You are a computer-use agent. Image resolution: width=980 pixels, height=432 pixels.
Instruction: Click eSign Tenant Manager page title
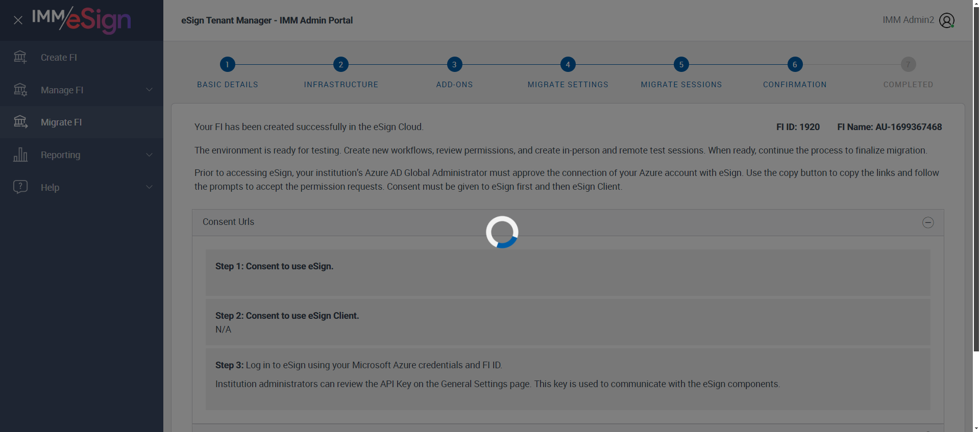pos(267,20)
